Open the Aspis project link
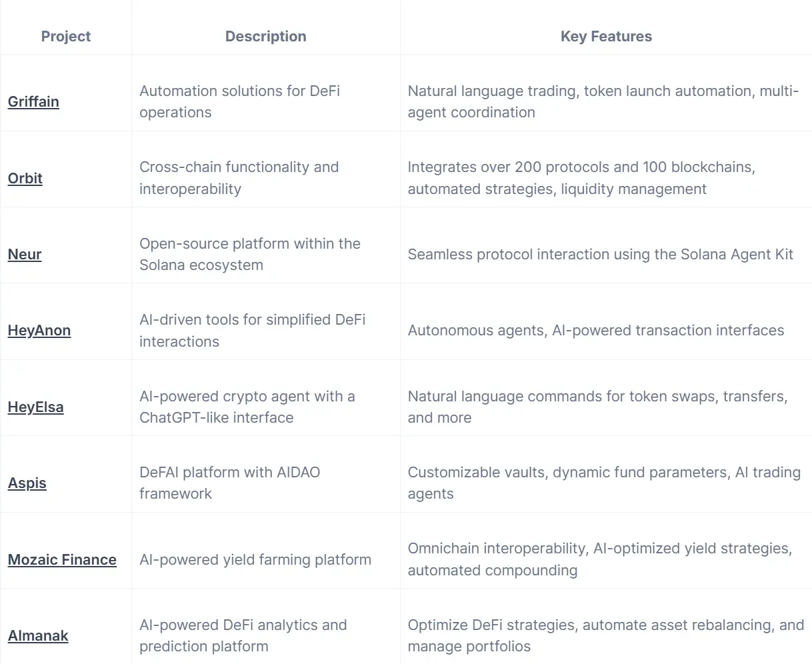Viewport: 812px width, 664px height. click(x=27, y=483)
